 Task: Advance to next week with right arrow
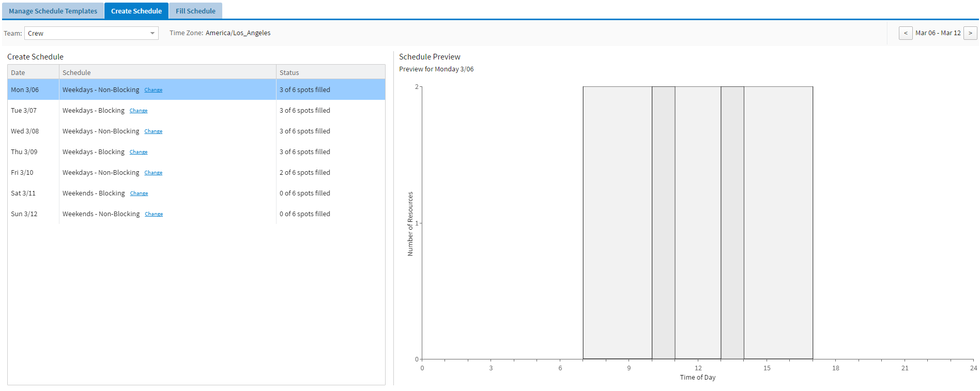(x=970, y=33)
